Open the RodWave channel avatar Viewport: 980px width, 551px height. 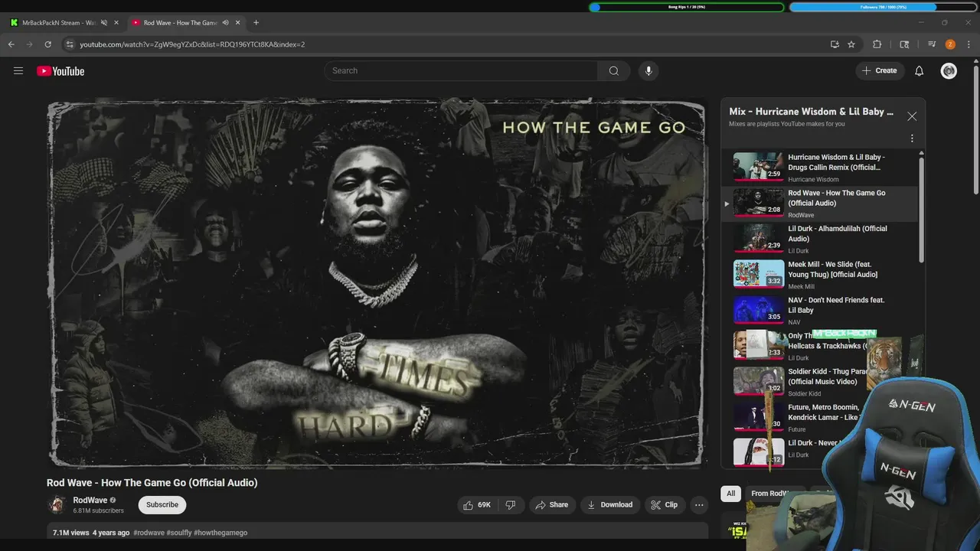click(x=57, y=505)
